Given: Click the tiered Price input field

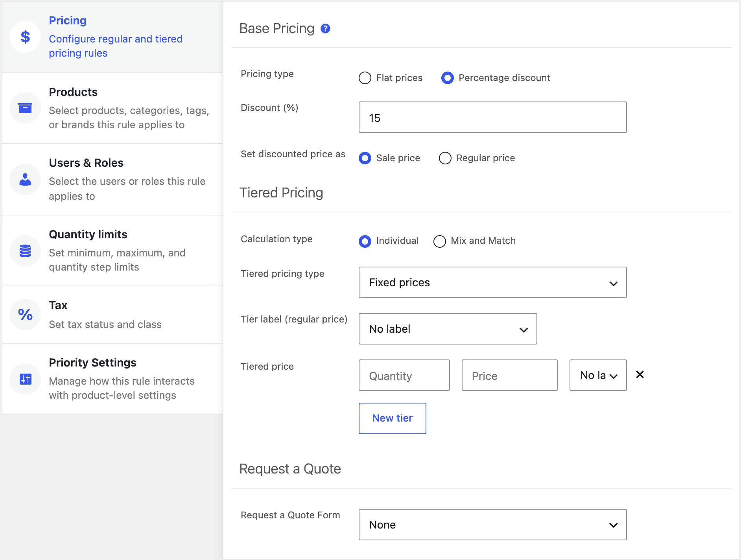Looking at the screenshot, I should click(x=509, y=375).
